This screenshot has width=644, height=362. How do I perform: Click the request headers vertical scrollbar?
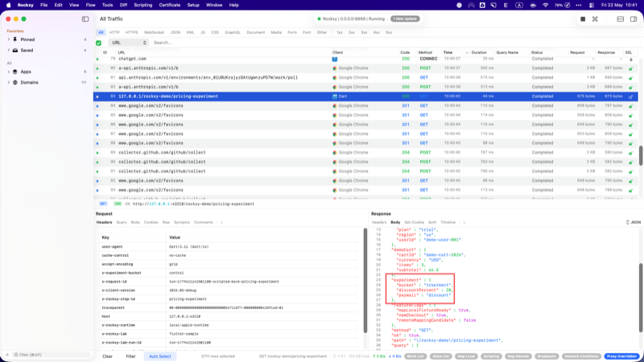point(365,280)
